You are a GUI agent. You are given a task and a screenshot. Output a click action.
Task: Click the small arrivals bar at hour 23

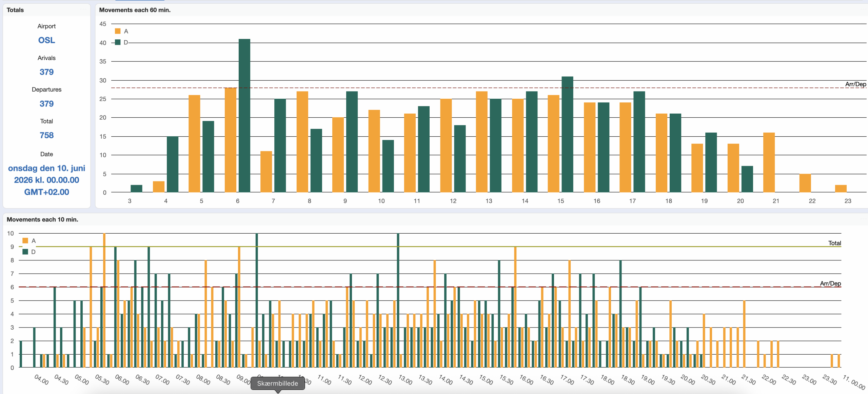click(841, 189)
